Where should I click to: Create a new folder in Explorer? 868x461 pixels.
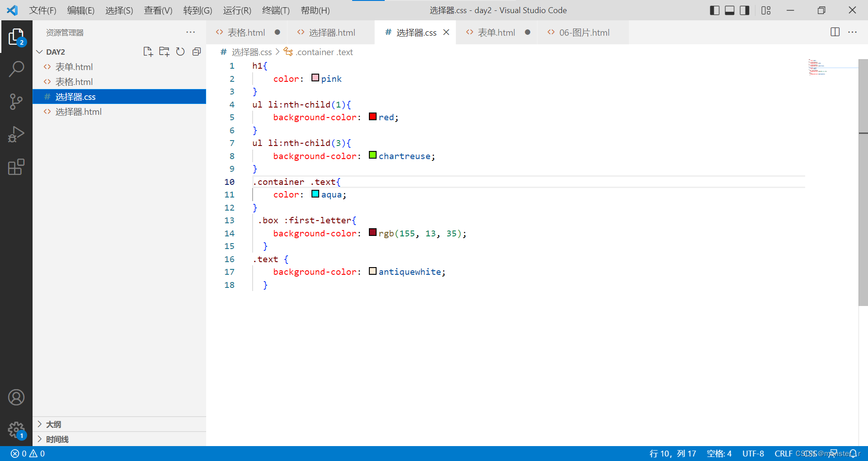(164, 52)
